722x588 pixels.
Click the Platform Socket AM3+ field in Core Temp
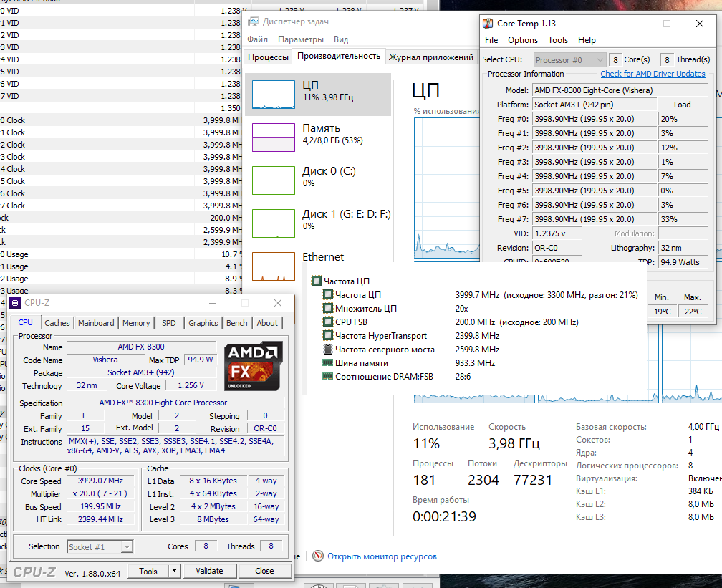[x=594, y=105]
